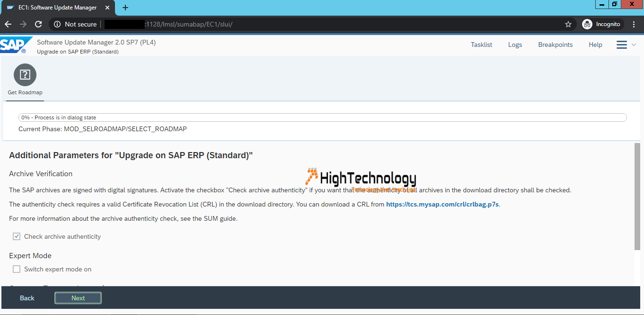Open the Help menu

click(595, 45)
